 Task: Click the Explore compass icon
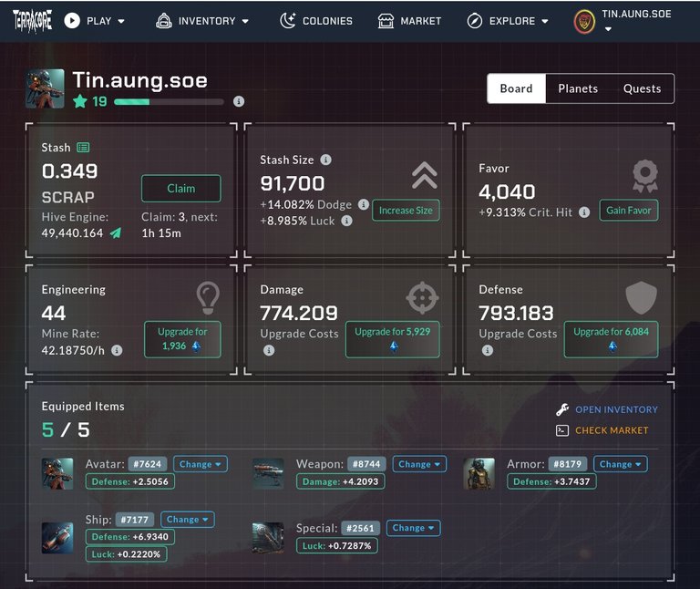pos(475,21)
